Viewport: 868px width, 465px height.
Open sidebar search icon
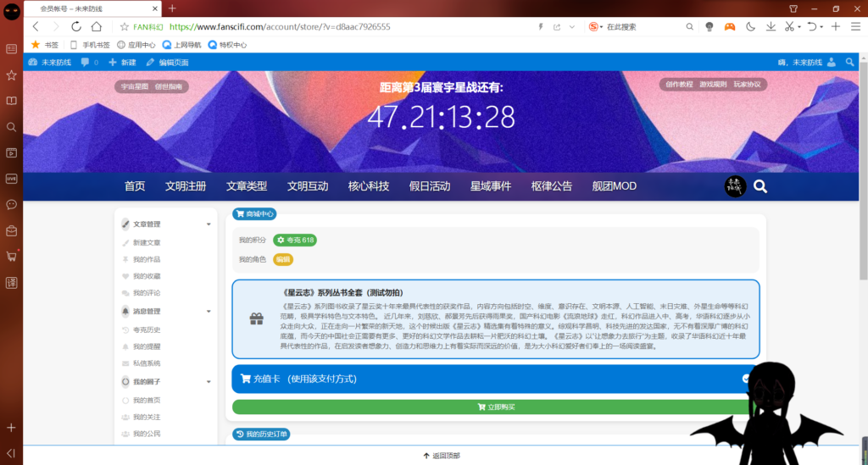click(11, 127)
